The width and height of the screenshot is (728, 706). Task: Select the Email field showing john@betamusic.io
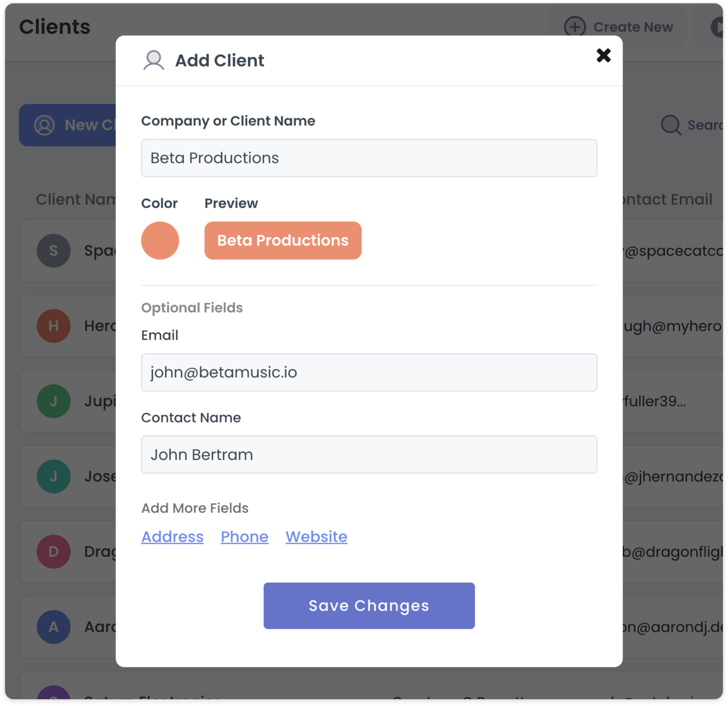click(x=369, y=372)
